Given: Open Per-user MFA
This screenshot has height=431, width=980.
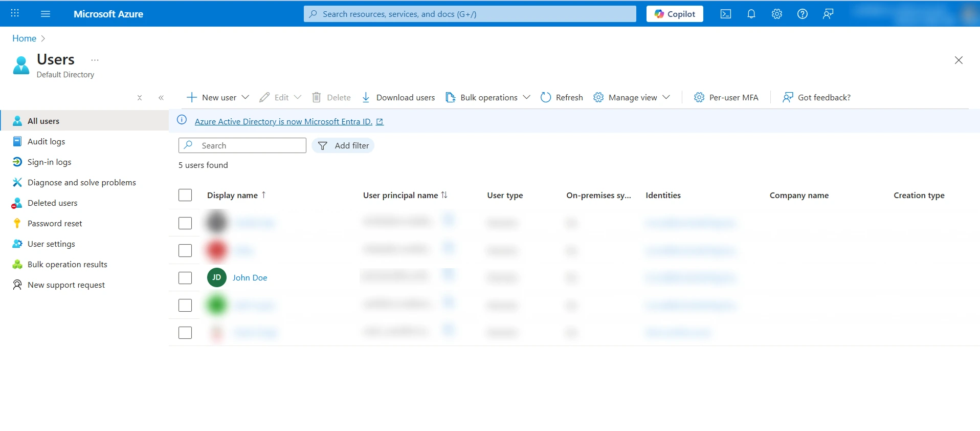Looking at the screenshot, I should click(726, 97).
